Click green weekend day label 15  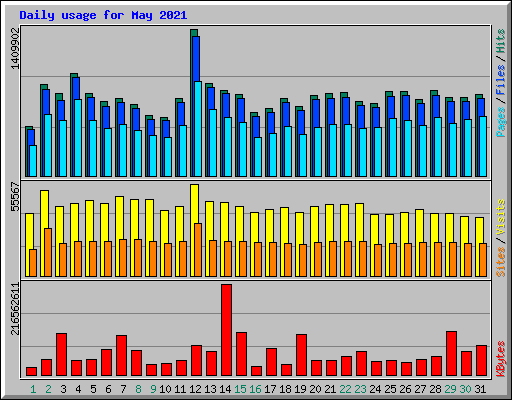pos(240,389)
